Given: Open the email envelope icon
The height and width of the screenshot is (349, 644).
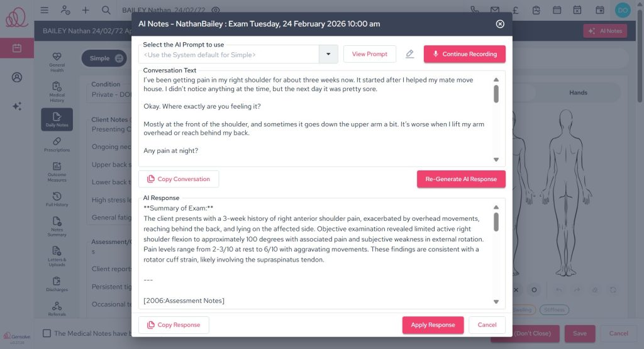Looking at the screenshot, I should click(x=495, y=10).
